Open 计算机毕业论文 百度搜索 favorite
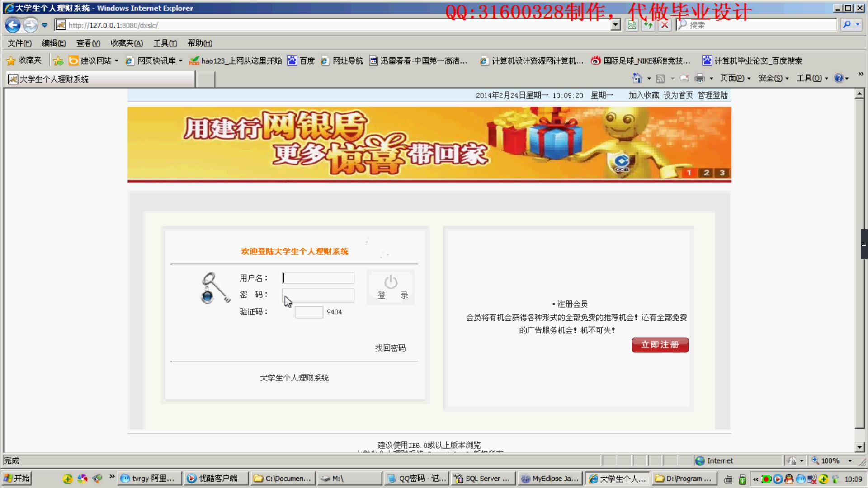 (753, 61)
